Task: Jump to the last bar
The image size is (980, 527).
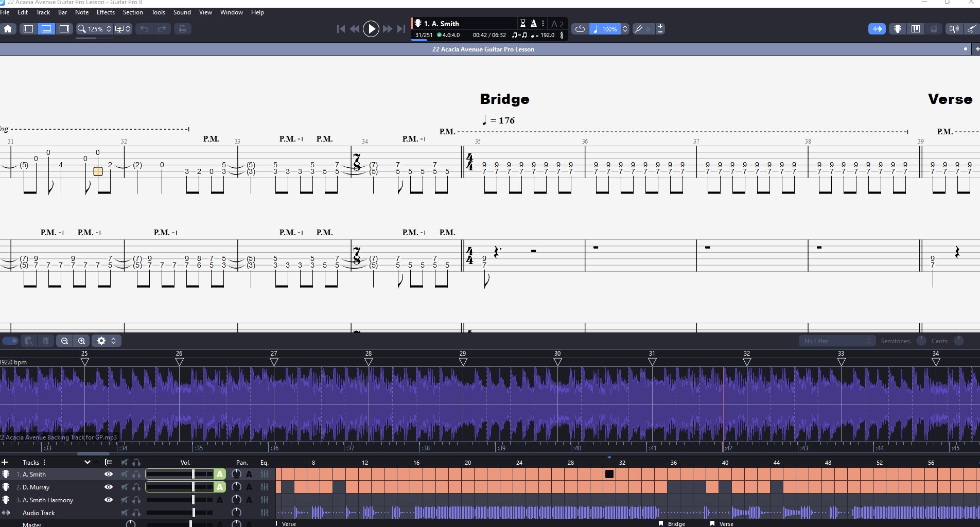Action: click(401, 29)
